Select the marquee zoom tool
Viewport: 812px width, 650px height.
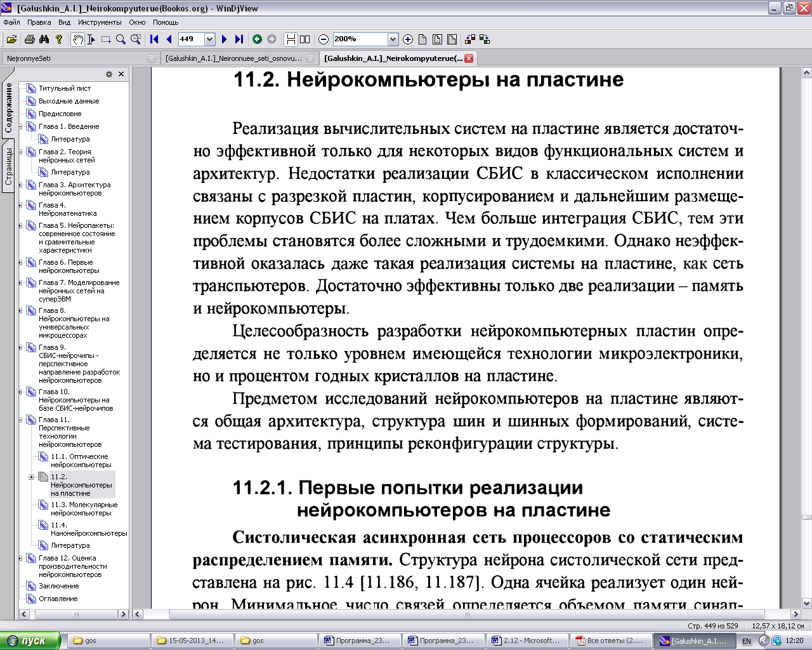135,39
